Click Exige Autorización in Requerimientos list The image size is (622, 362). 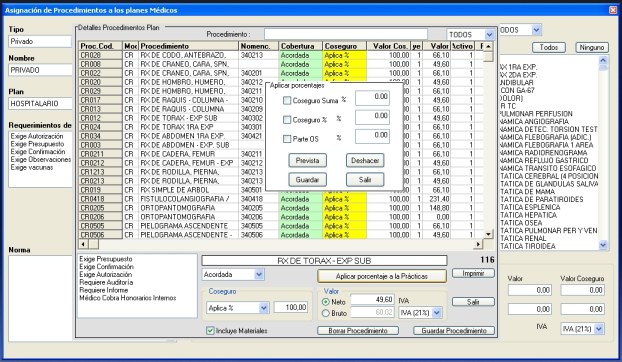pos(37,136)
